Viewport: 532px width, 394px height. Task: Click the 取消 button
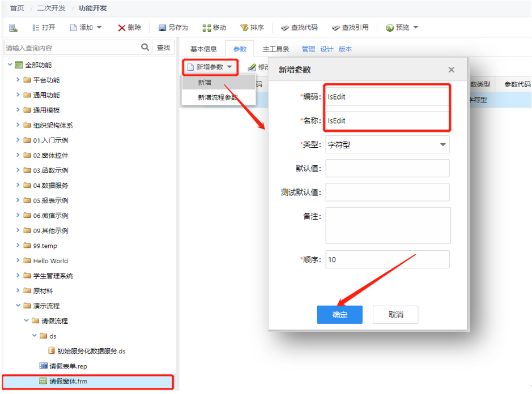(395, 315)
